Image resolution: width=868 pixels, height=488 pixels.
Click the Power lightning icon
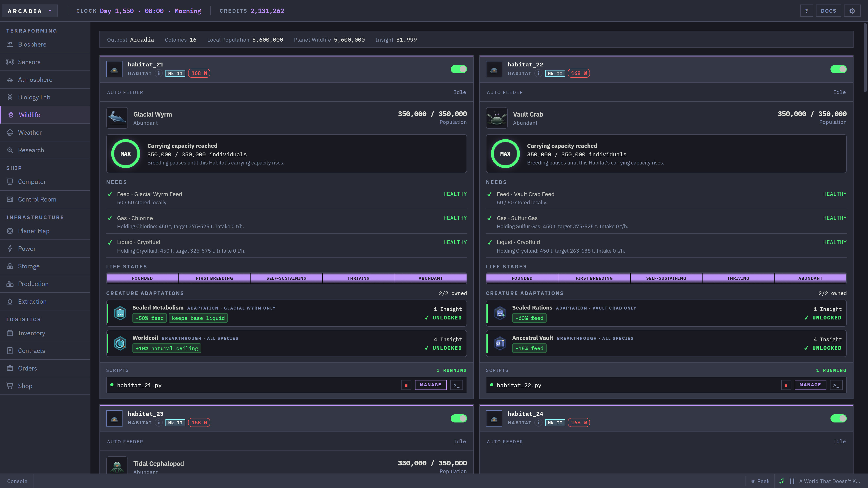(10, 249)
